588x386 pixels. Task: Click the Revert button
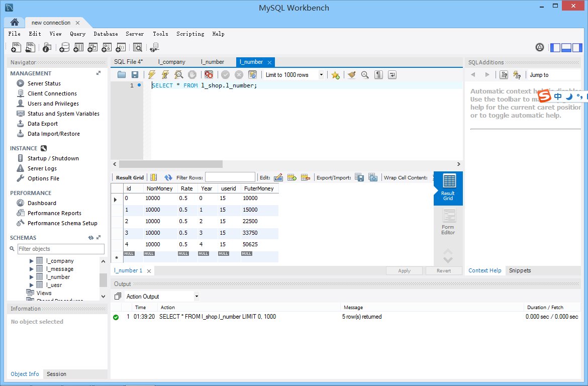(444, 270)
